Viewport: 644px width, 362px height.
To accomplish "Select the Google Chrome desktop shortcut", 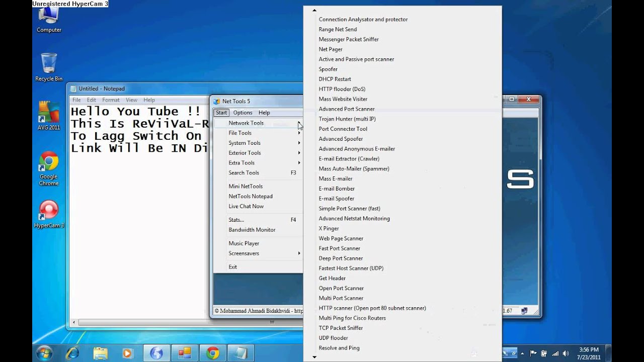I will (49, 168).
